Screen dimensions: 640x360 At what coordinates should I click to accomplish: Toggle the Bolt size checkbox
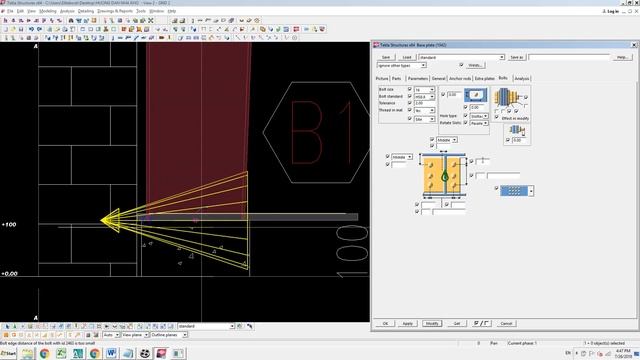click(410, 89)
